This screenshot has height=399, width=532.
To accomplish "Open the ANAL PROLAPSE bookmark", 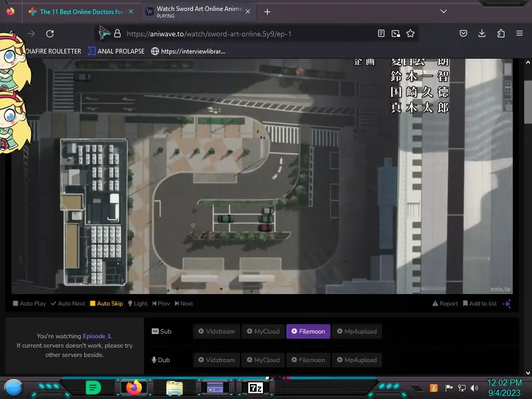I will pos(116,51).
